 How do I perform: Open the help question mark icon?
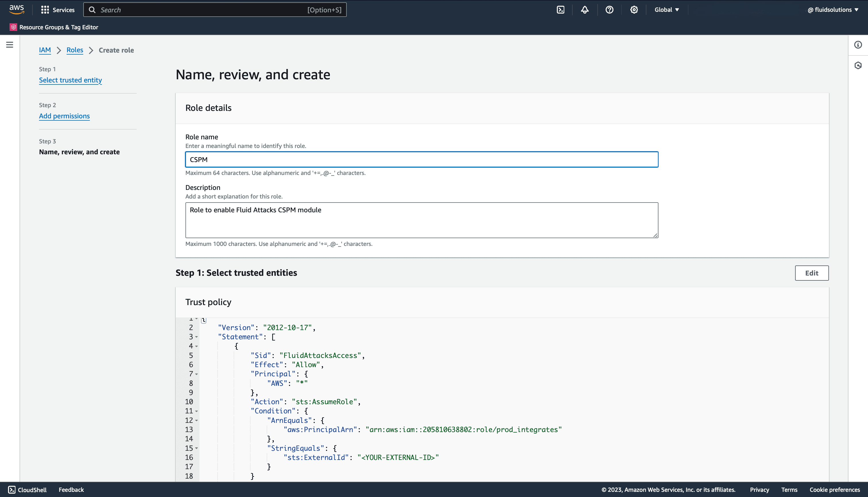[609, 10]
